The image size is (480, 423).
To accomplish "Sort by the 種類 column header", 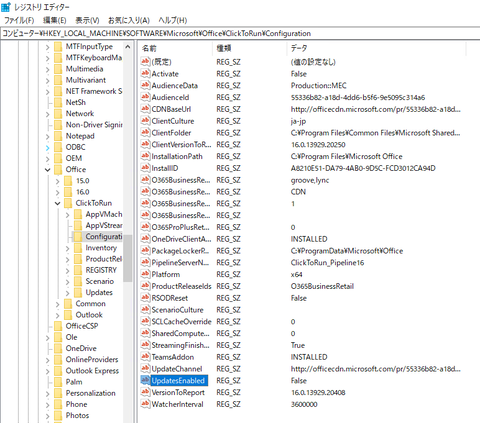I will (249, 49).
